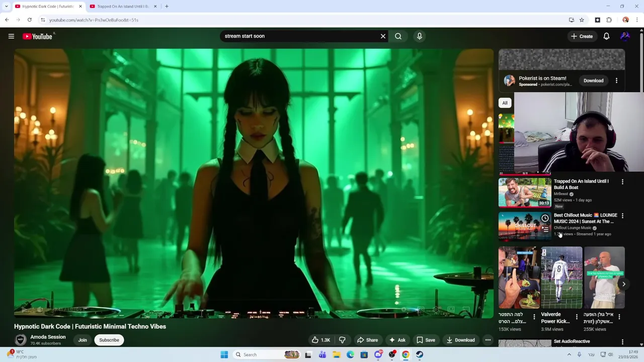Install app icon in address bar
644x362 pixels.
[571, 20]
